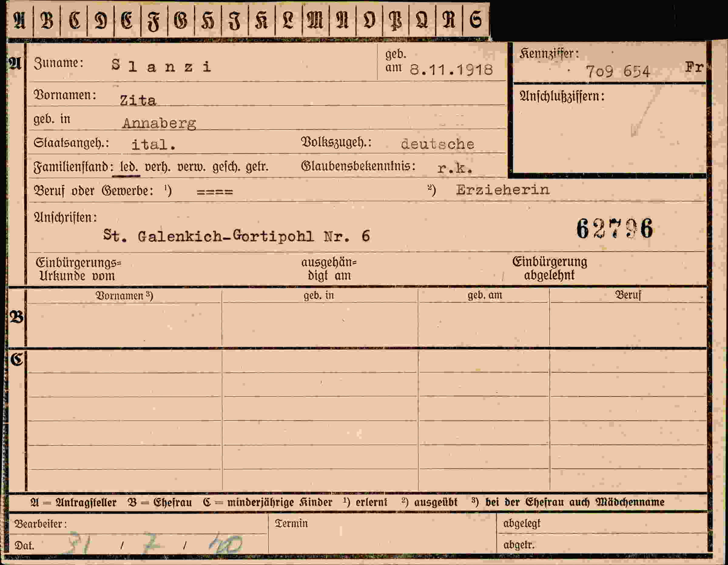Click the legend text "B = Ehefrau"

[160, 502]
